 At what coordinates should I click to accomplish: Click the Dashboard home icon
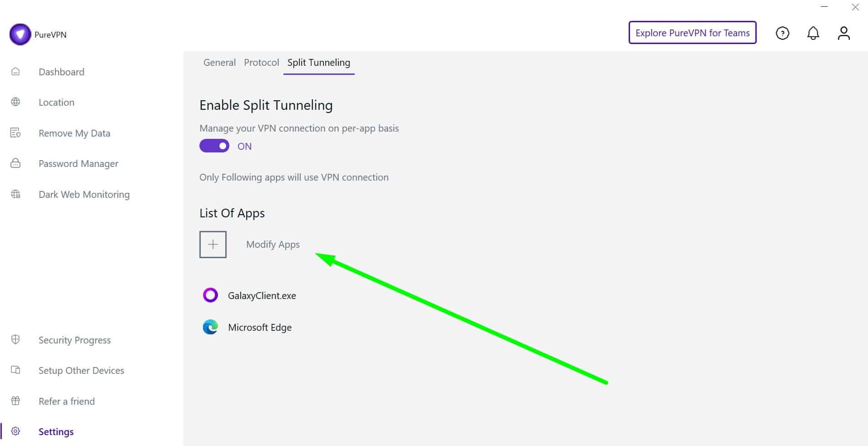click(15, 72)
